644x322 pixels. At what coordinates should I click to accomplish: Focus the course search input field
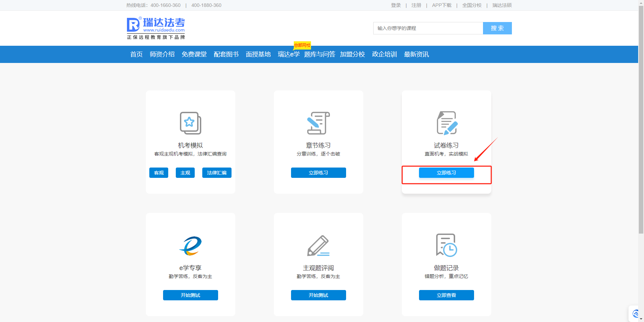428,28
